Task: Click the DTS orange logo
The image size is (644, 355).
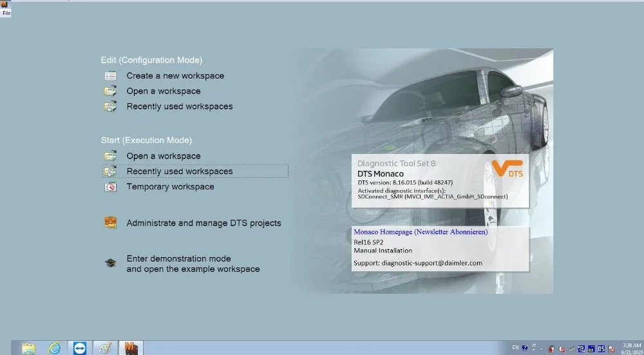Action: pyautogui.click(x=507, y=169)
